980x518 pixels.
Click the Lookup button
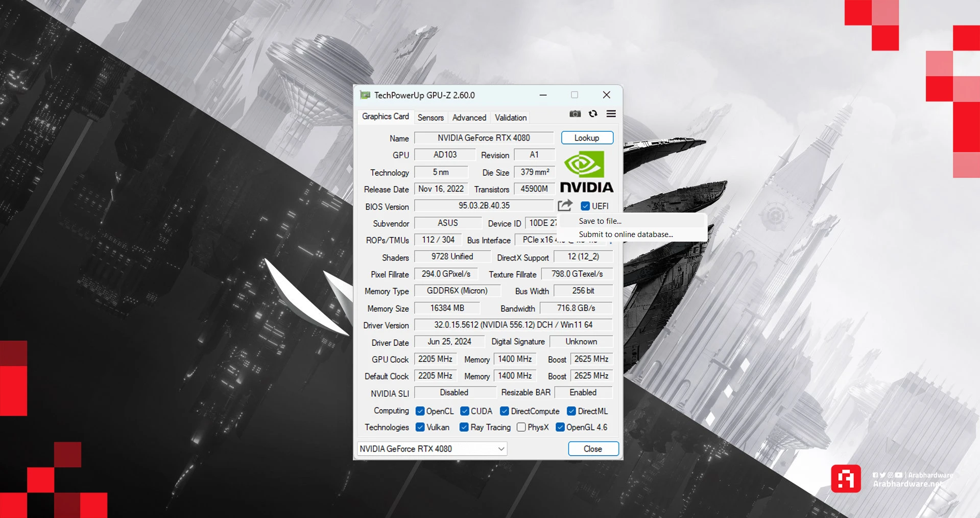coord(587,138)
